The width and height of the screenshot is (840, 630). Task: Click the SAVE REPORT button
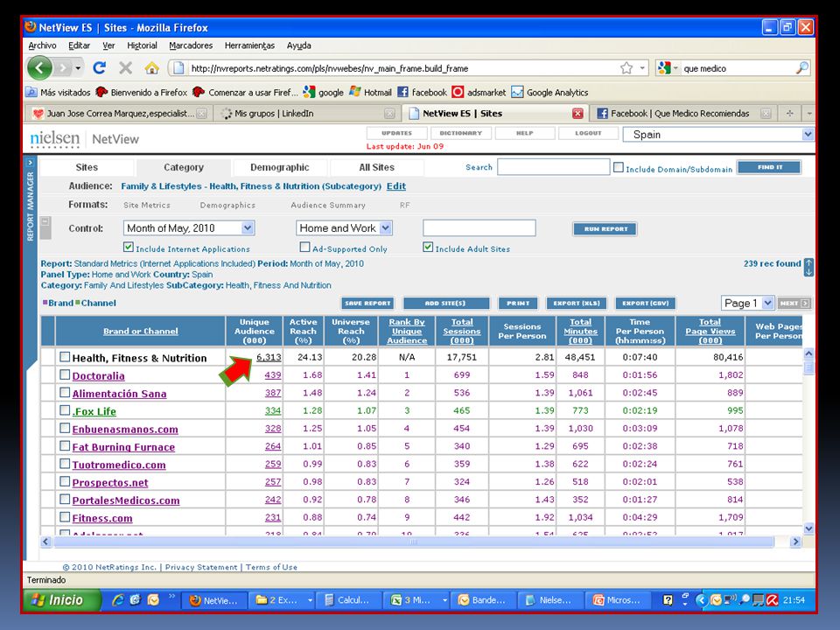(x=367, y=304)
